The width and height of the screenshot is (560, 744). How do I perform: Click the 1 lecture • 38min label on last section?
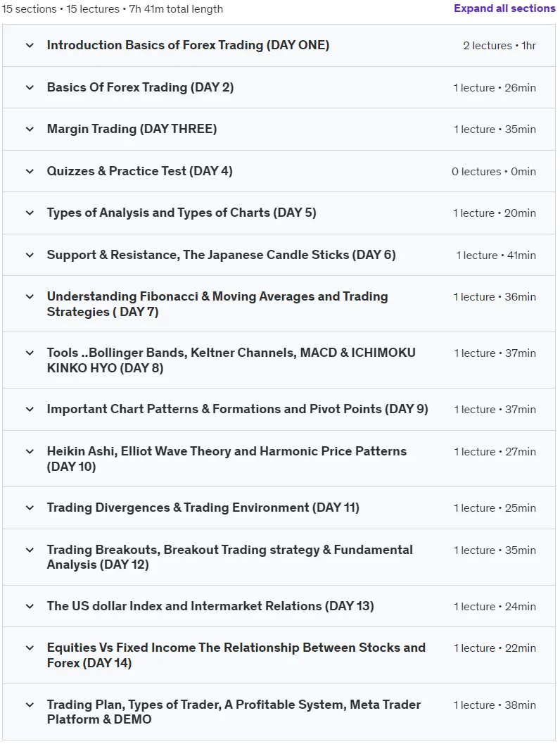click(495, 705)
